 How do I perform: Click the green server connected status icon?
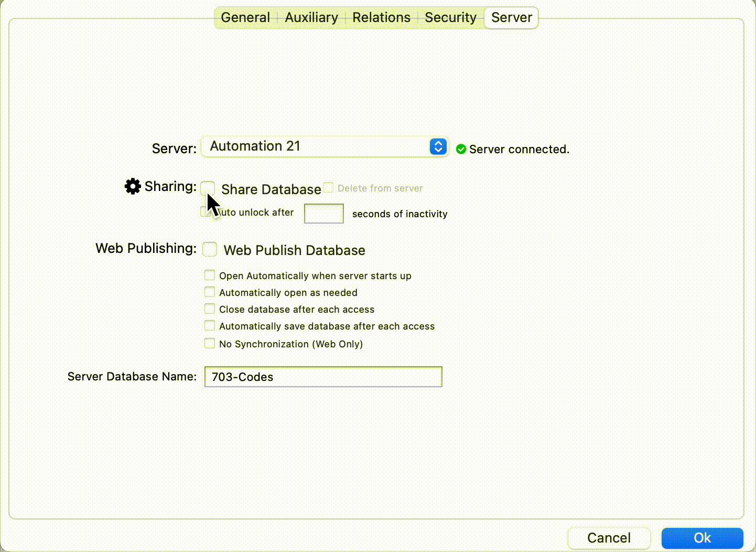click(461, 150)
